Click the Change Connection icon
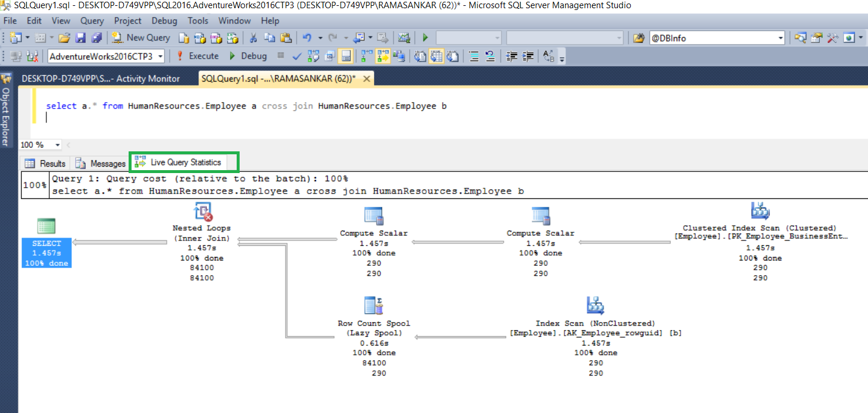 click(33, 56)
